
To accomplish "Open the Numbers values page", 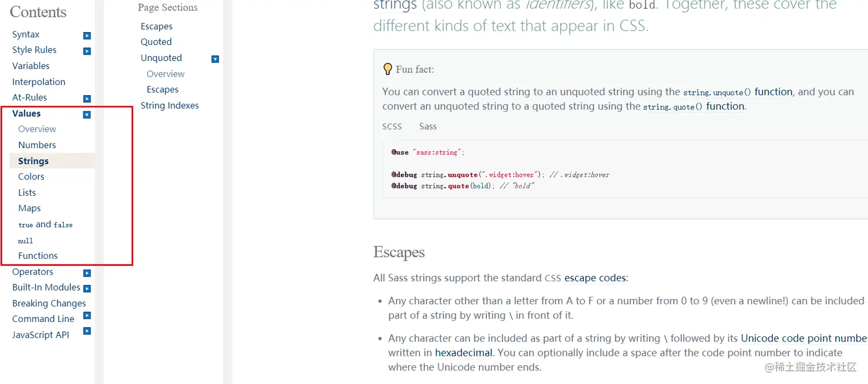I will point(37,145).
